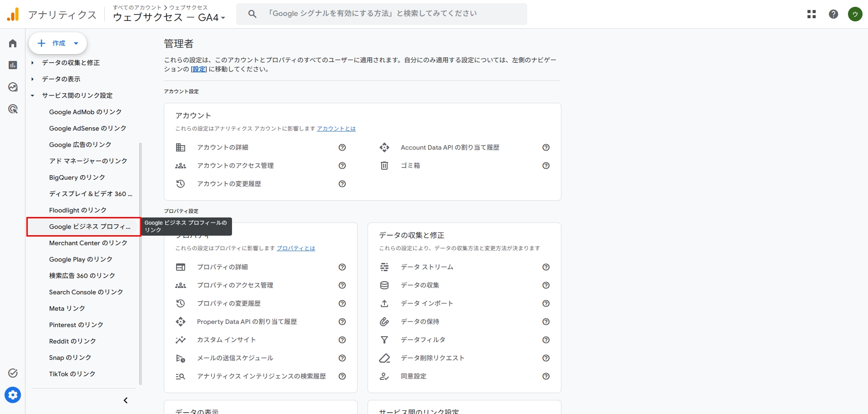Open the Reports bar chart icon
The height and width of the screenshot is (414, 868).
click(13, 65)
